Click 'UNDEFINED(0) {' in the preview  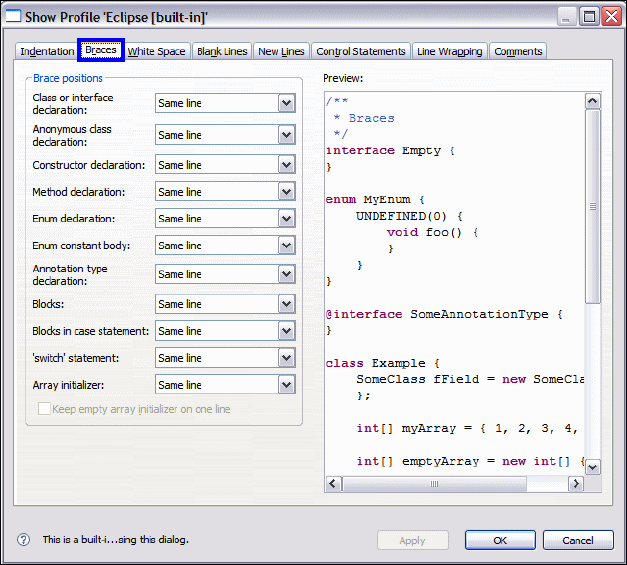(409, 216)
